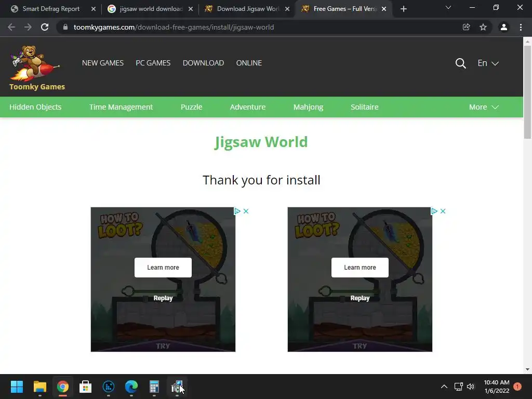The height and width of the screenshot is (399, 532).
Task: Close the Smart Defrag Report tab
Action: click(x=94, y=9)
